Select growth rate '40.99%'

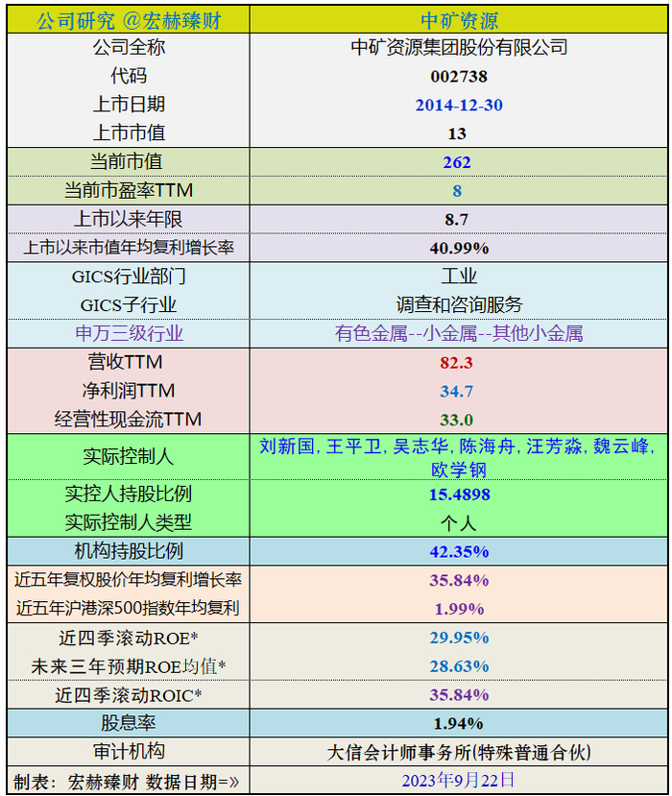(x=459, y=249)
